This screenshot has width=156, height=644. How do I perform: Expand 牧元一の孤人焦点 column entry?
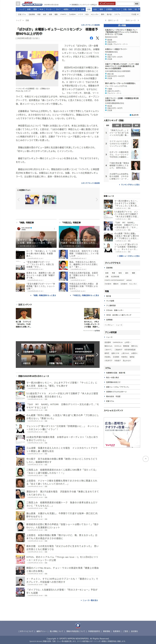click(122, 378)
